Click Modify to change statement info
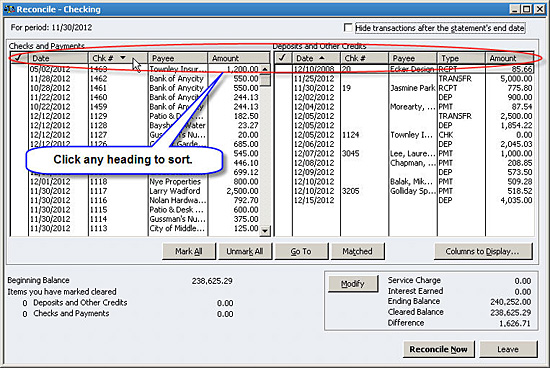Image resolution: width=550 pixels, height=368 pixels. point(353,283)
